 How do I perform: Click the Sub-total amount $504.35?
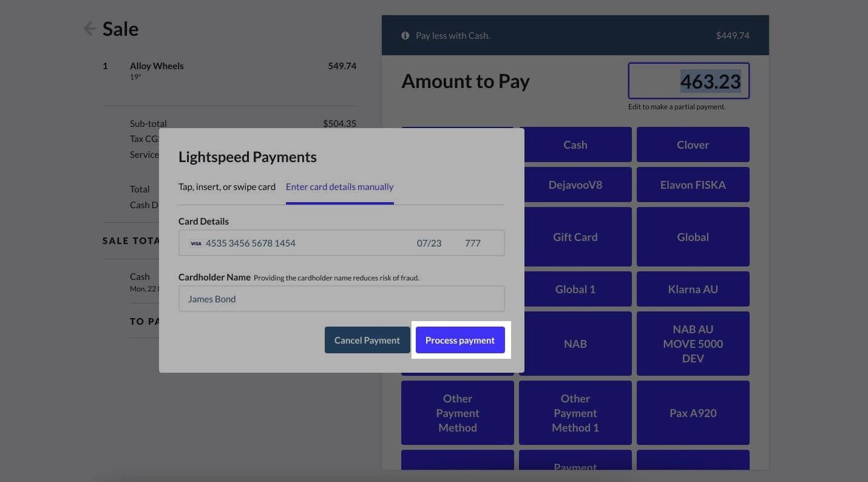(x=339, y=123)
